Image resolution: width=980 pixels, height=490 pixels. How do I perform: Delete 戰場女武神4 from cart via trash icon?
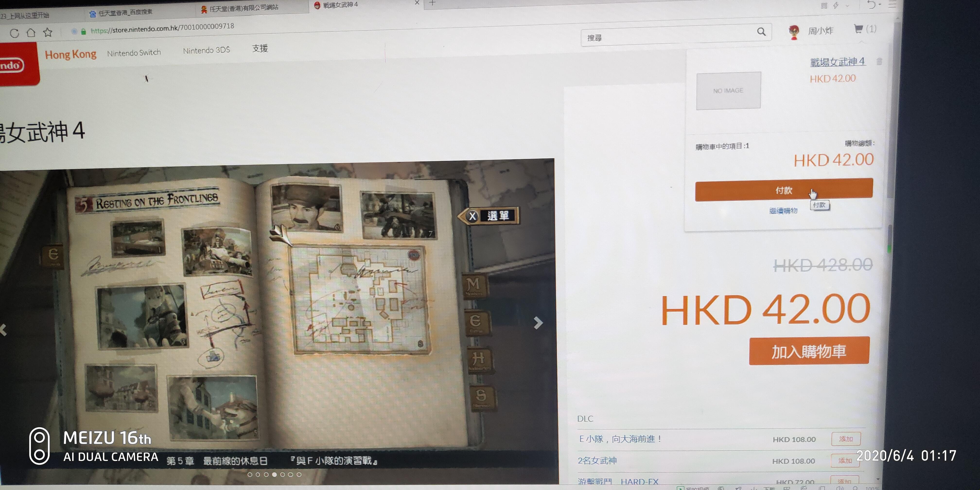(879, 61)
